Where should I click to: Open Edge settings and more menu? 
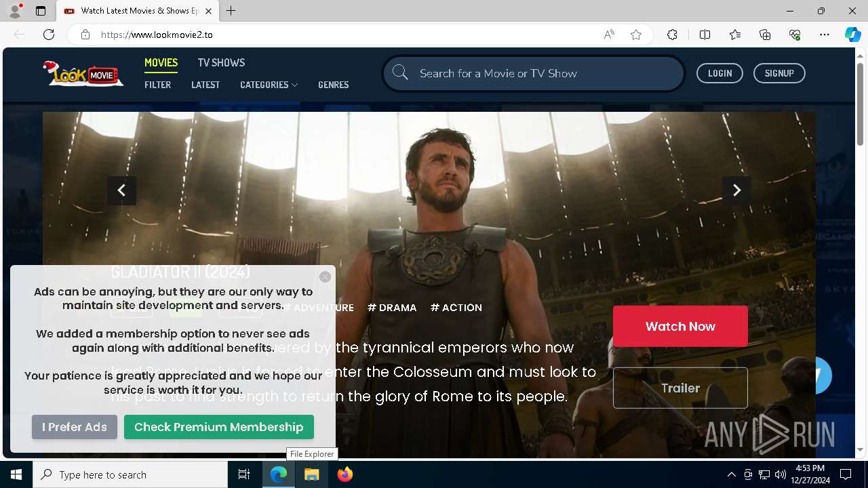pos(825,35)
